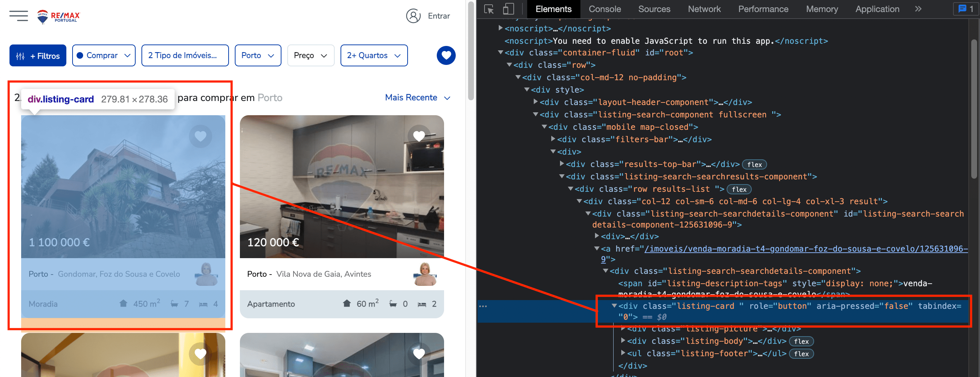This screenshot has width=980, height=377.
Task: Expand the results-top-bar div
Action: click(x=562, y=164)
